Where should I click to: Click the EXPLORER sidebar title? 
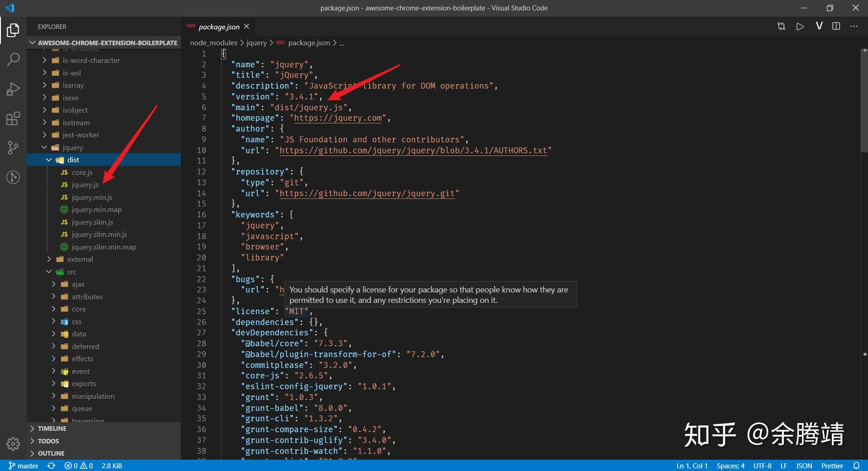click(x=52, y=27)
